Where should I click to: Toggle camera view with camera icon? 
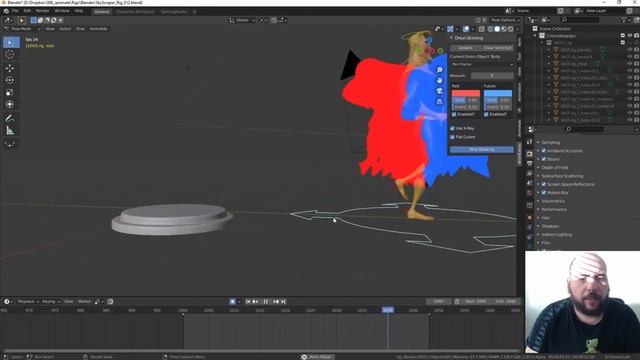click(439, 90)
